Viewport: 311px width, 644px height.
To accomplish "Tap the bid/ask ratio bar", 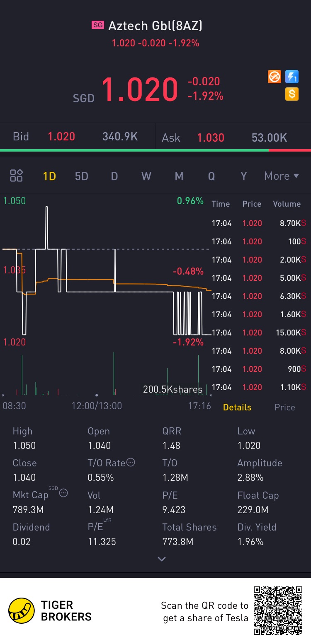I will click(x=155, y=150).
